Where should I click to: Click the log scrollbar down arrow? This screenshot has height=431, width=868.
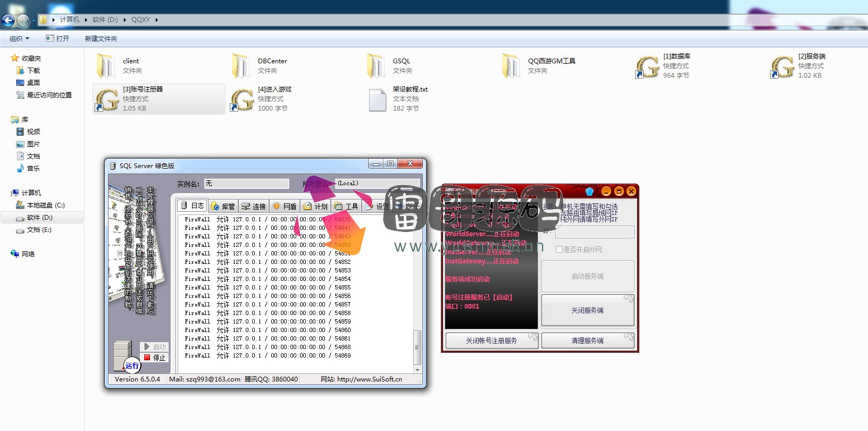pyautogui.click(x=418, y=369)
